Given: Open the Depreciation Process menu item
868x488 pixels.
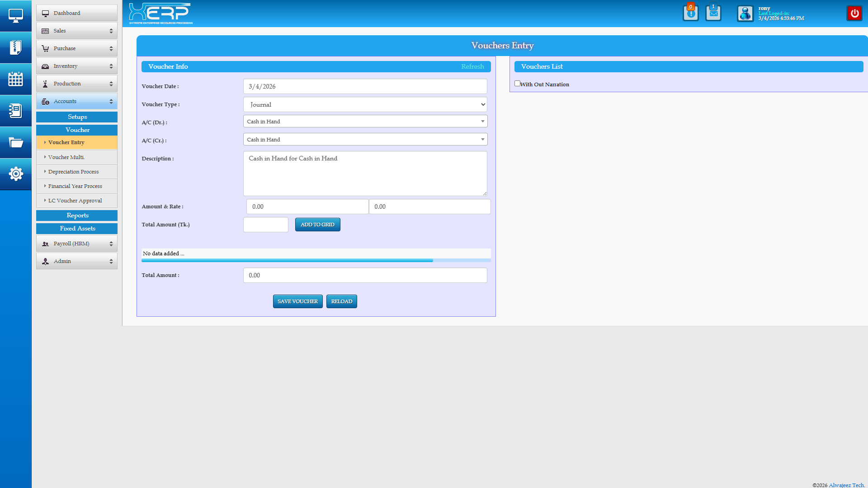Looking at the screenshot, I should [x=73, y=172].
